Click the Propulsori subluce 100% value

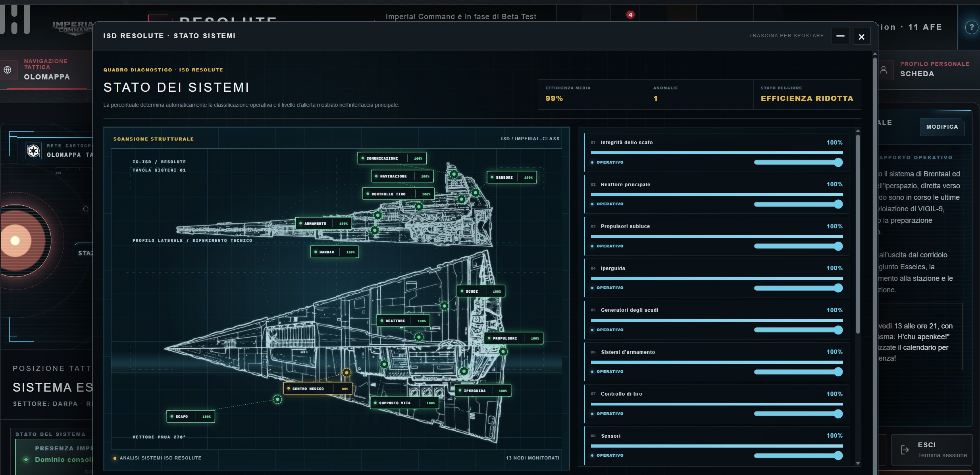coord(834,226)
